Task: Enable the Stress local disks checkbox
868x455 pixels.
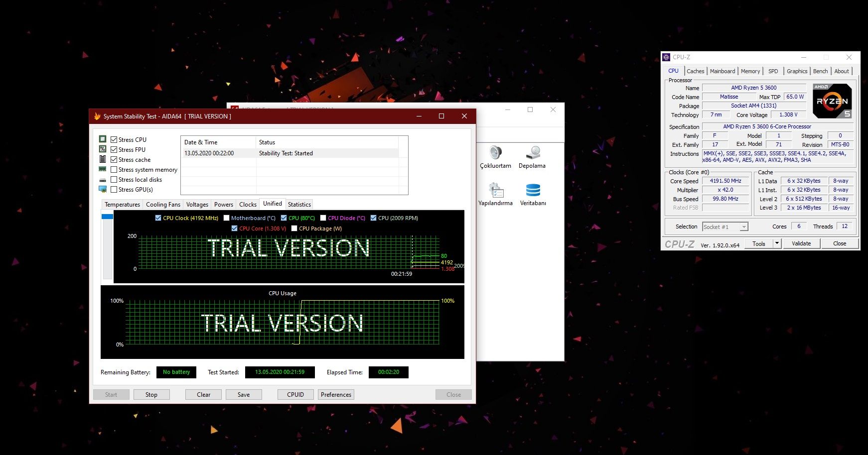Action: click(114, 180)
